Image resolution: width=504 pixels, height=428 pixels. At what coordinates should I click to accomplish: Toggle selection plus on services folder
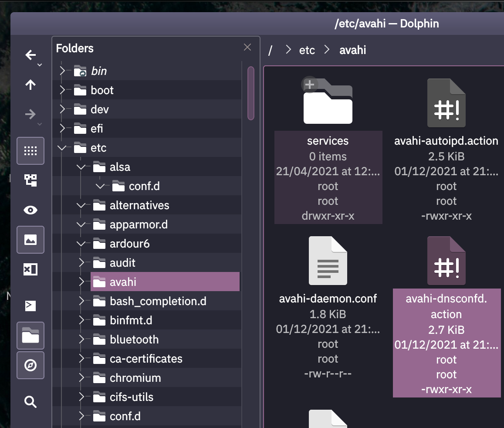[310, 85]
